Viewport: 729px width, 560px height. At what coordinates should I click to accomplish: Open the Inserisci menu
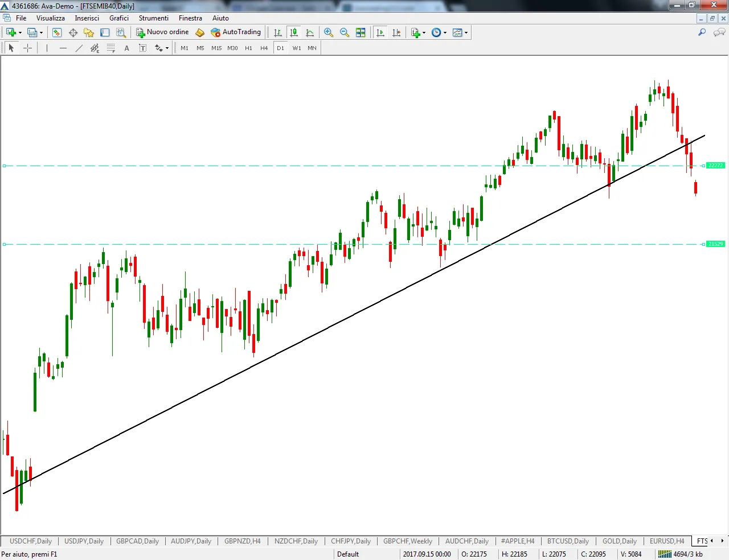click(x=87, y=18)
